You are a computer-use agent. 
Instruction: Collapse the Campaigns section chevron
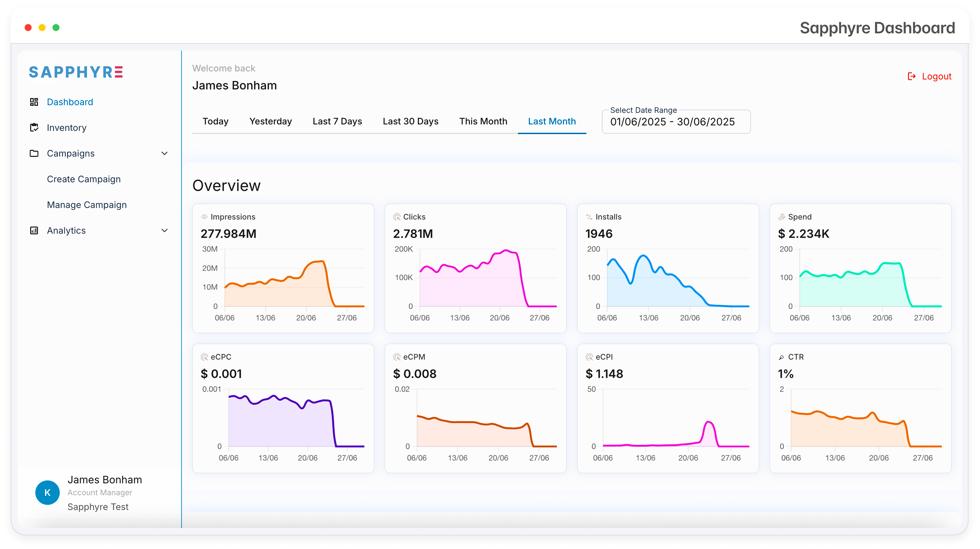(x=164, y=153)
